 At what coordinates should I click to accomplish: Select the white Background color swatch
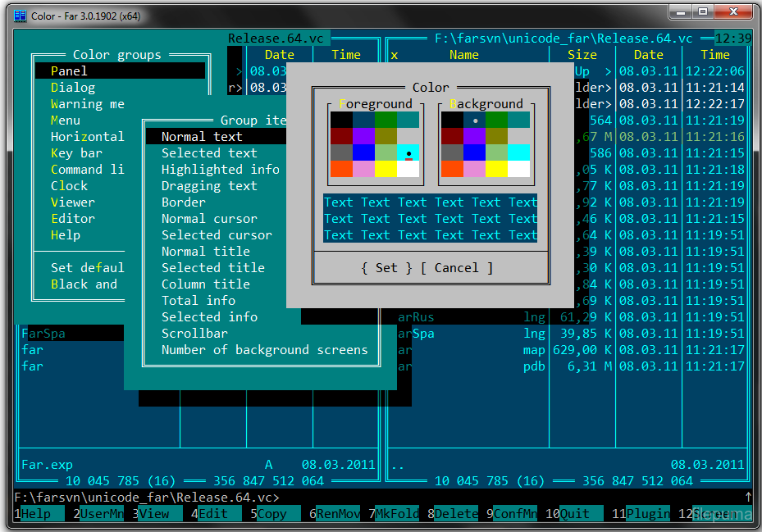(x=518, y=170)
